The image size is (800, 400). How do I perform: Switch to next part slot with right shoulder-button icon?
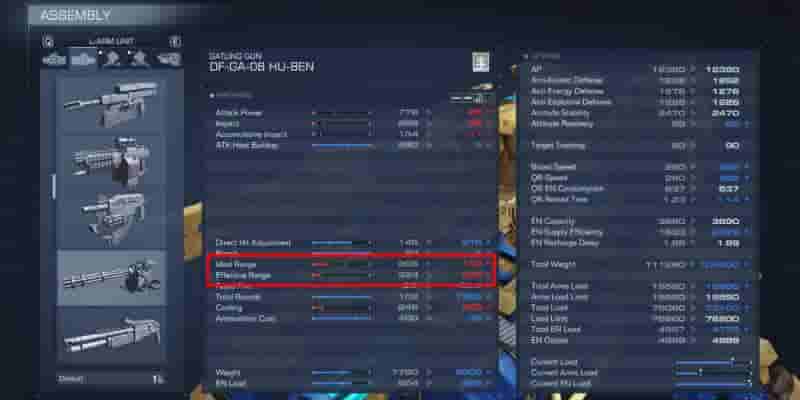(174, 42)
